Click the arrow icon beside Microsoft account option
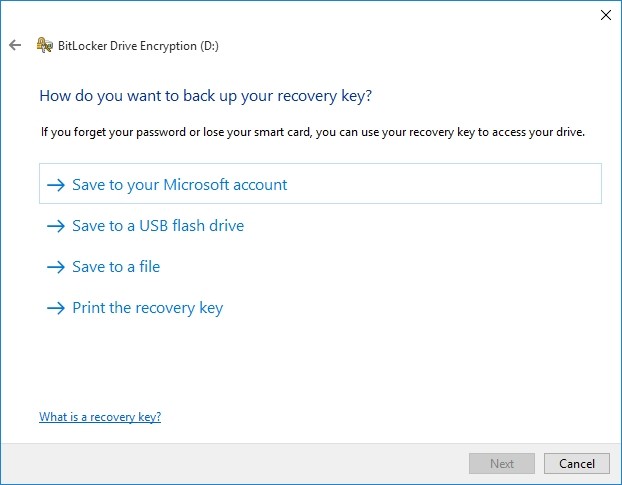The width and height of the screenshot is (622, 485). pyautogui.click(x=56, y=185)
